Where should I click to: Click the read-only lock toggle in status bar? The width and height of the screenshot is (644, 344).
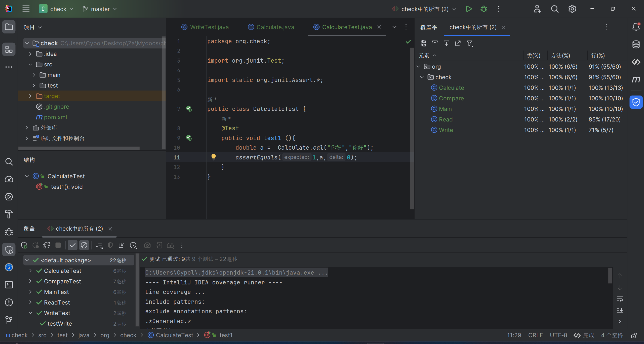[634, 335]
